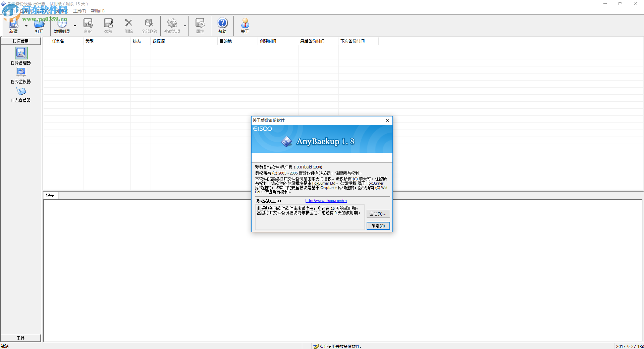Close the 关于爱数备份软件 dialog
Screen dimensions: 644x349
pos(387,120)
